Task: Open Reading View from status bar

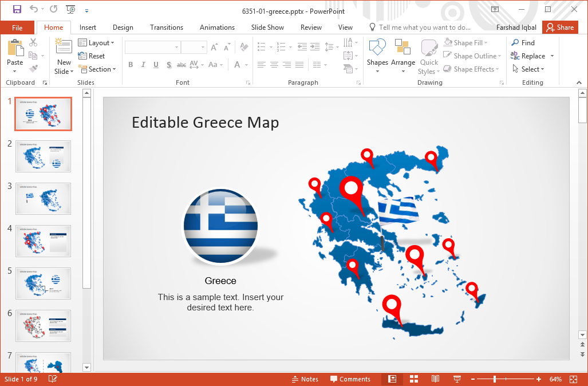Action: [435, 379]
